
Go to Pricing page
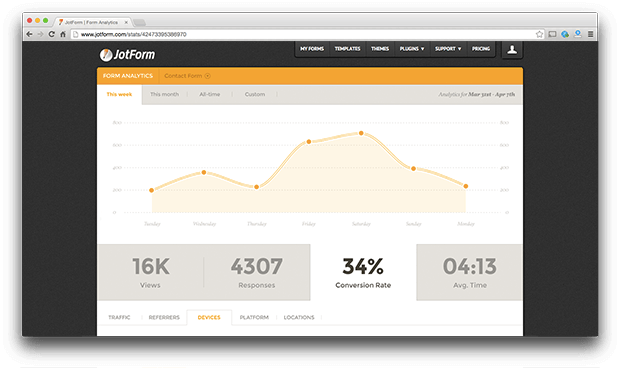pyautogui.click(x=481, y=49)
